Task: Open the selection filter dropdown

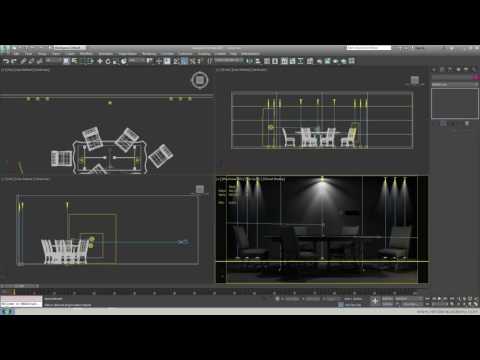Action: click(x=53, y=61)
